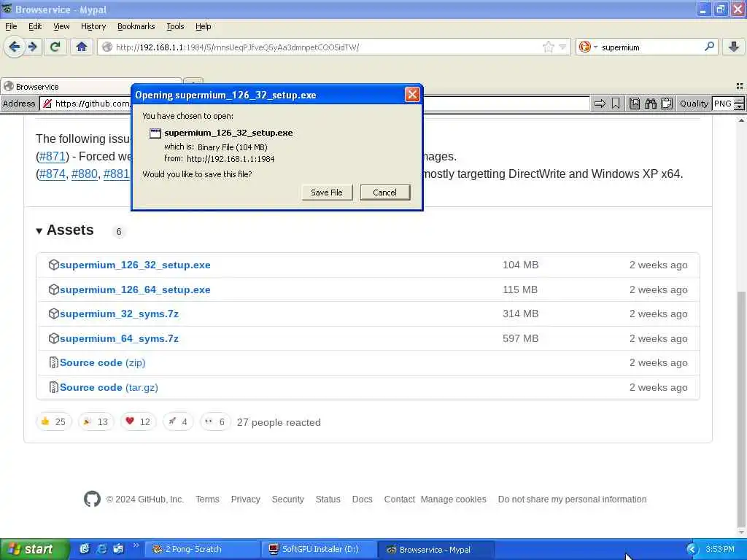The width and height of the screenshot is (747, 560).
Task: Select the Browservice tab
Action: point(91,86)
